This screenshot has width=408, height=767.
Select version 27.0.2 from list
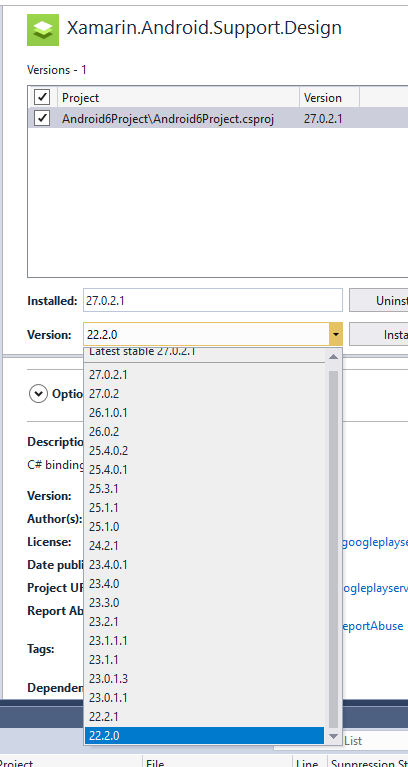(204, 394)
